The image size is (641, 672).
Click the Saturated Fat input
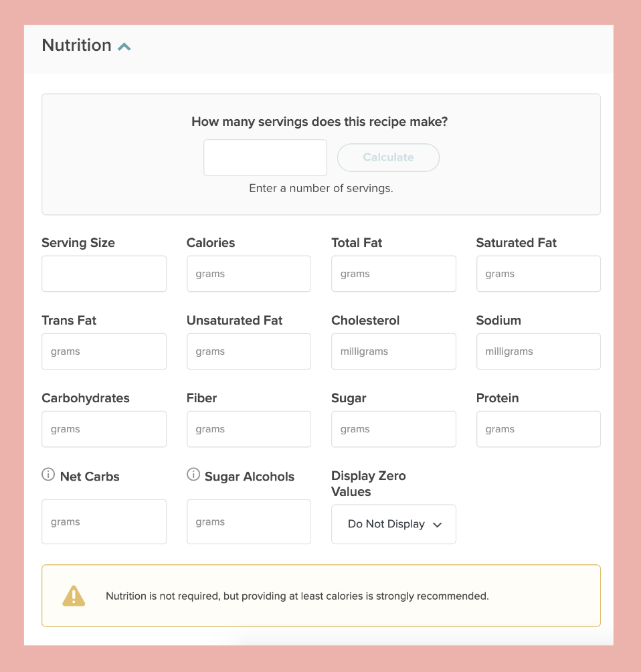click(x=538, y=274)
